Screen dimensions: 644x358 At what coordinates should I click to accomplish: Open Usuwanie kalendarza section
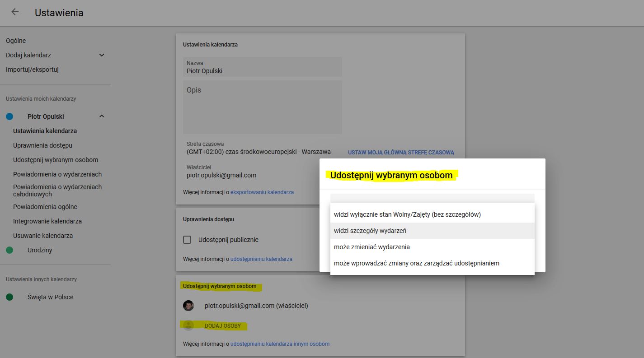pyautogui.click(x=43, y=236)
